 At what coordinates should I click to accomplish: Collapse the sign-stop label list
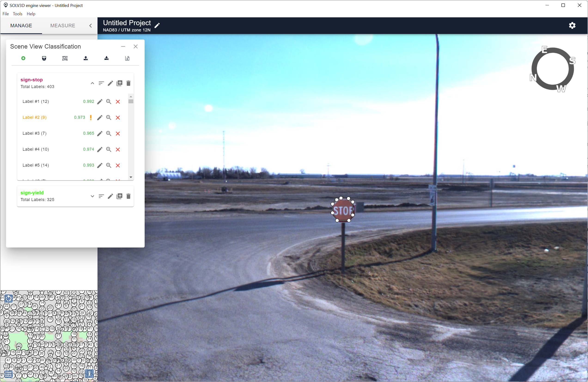(x=92, y=83)
